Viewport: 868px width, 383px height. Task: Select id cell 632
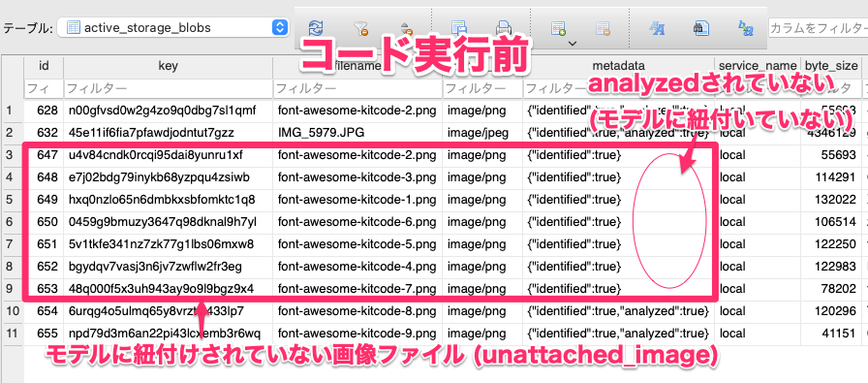(x=44, y=133)
